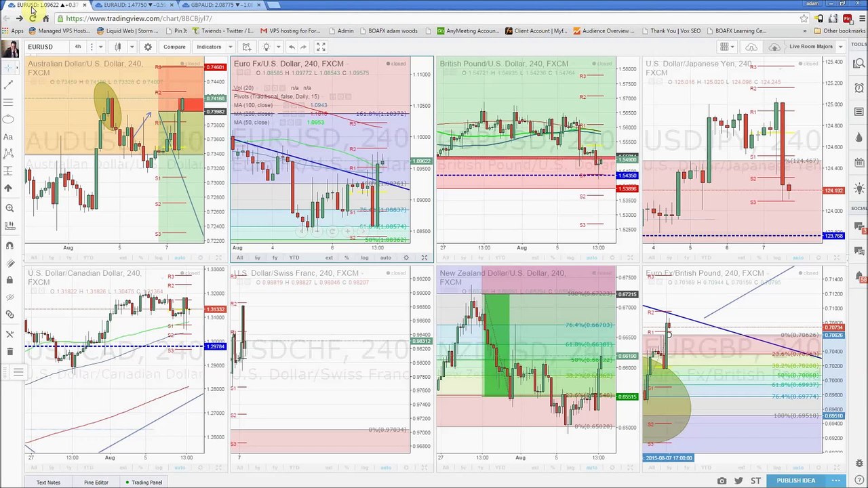Toggle fullscreen mode in top toolbar
Viewport: 868px width, 488px height.
pyautogui.click(x=321, y=47)
